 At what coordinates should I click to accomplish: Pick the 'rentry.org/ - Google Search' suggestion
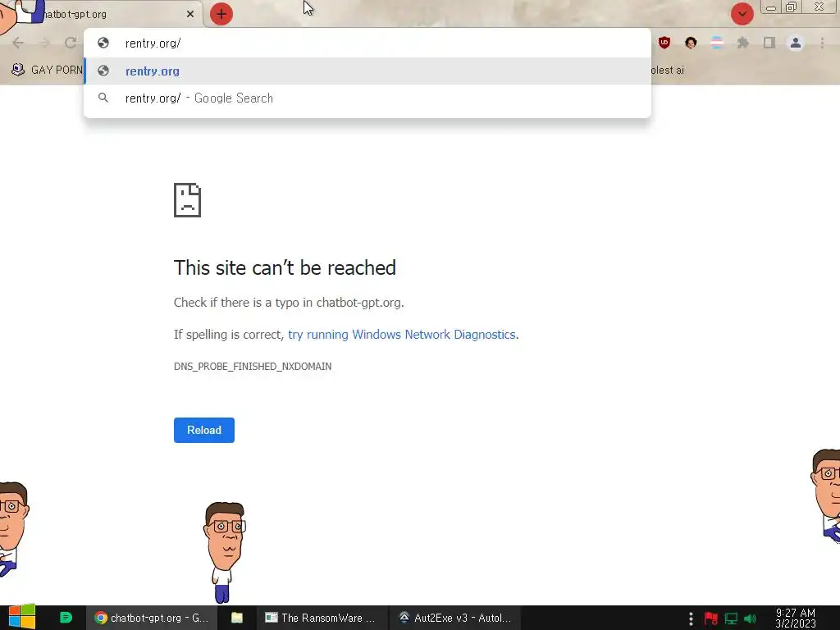[367, 98]
